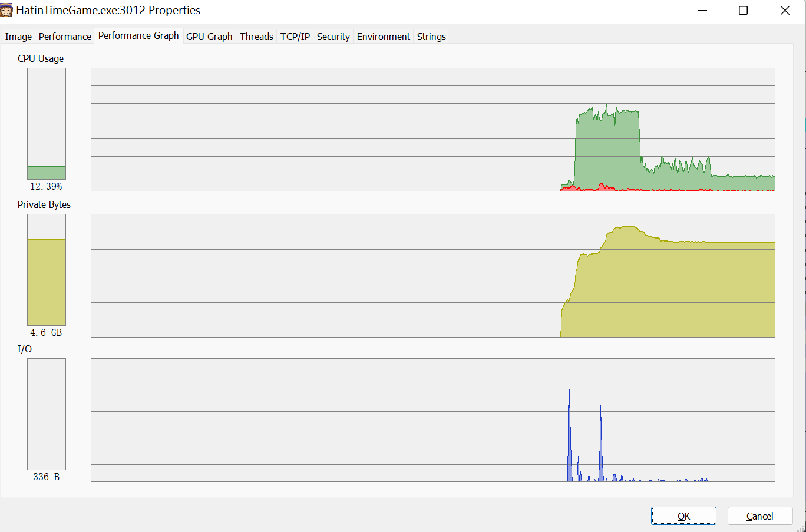Open the Threads tab
This screenshot has width=806, height=532.
click(x=256, y=37)
